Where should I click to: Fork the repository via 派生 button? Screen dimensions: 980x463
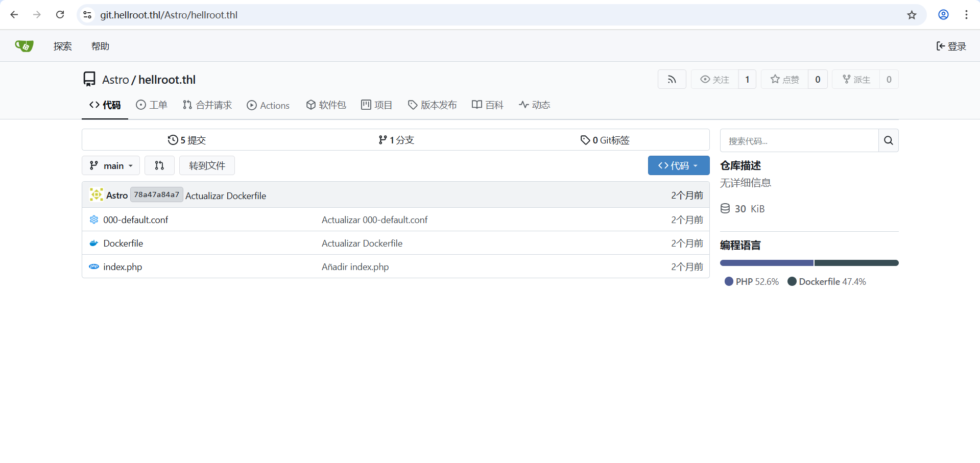coord(856,79)
